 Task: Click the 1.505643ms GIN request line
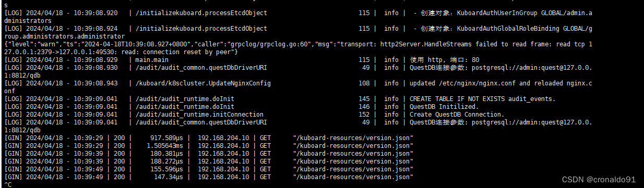point(209,146)
